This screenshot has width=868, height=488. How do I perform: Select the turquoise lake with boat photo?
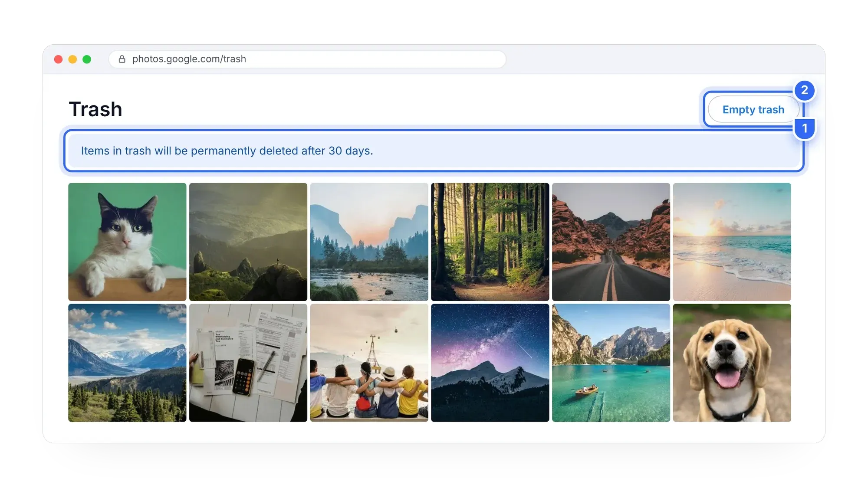click(611, 363)
